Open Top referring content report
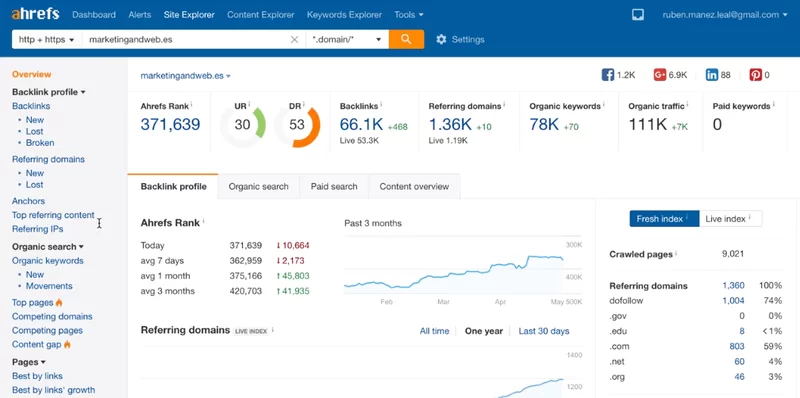800x398 pixels. click(x=53, y=215)
